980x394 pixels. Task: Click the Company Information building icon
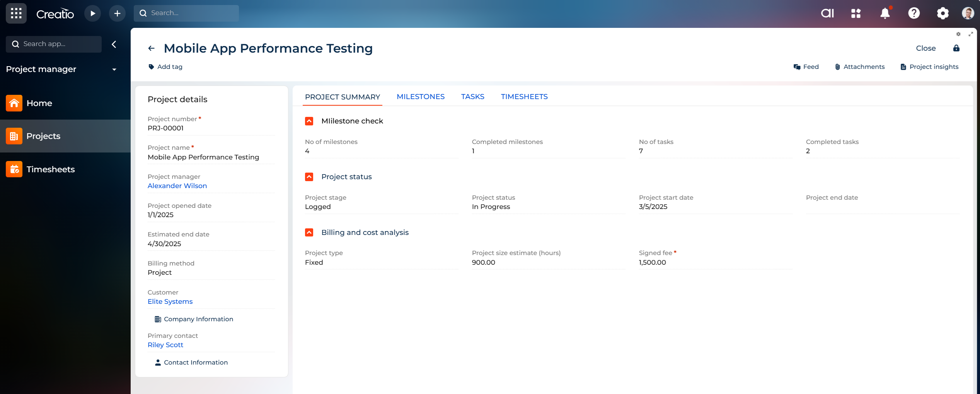(158, 319)
